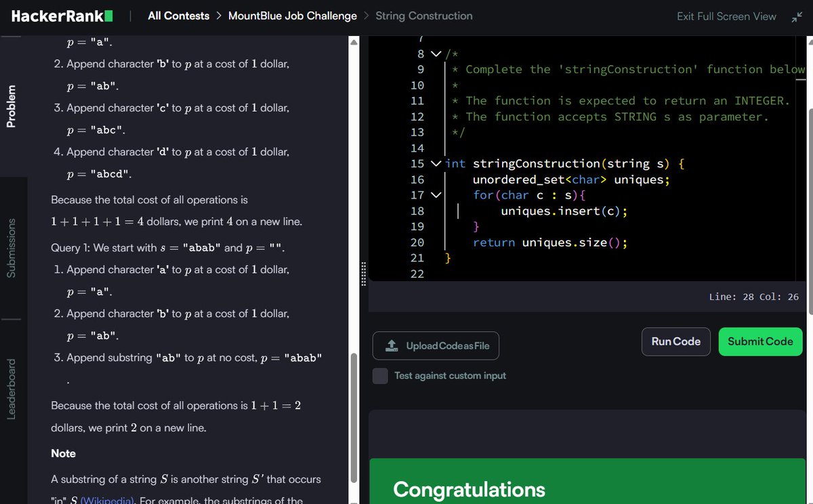The image size is (813, 504).
Task: Fold the stringConstruction function at line 15
Action: click(x=435, y=164)
